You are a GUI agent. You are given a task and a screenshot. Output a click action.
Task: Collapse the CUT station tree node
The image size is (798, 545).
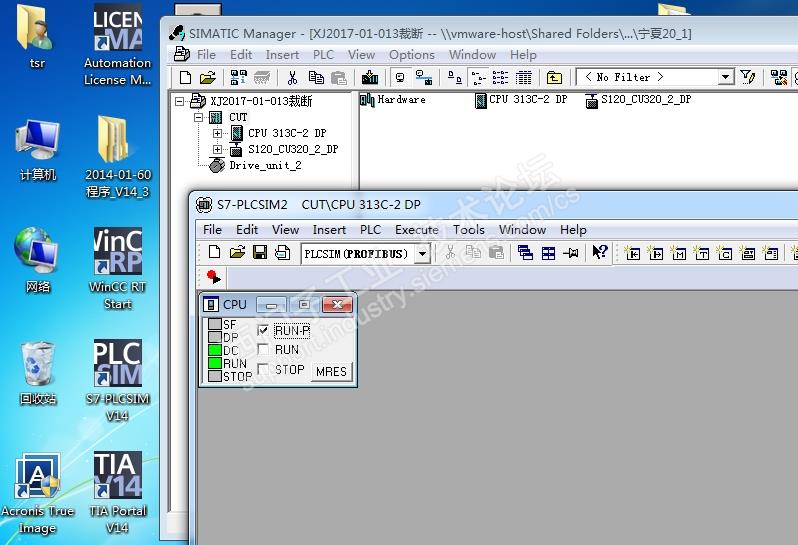[x=198, y=118]
